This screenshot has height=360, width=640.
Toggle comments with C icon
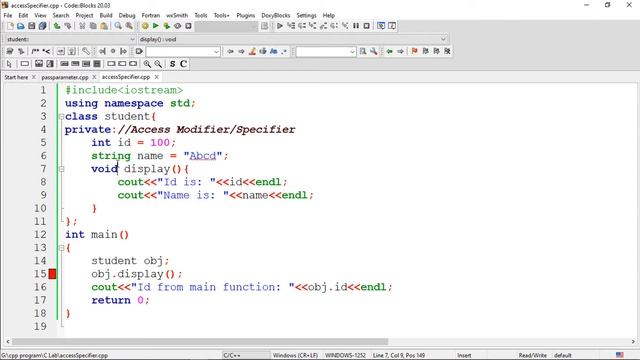(x=183, y=64)
